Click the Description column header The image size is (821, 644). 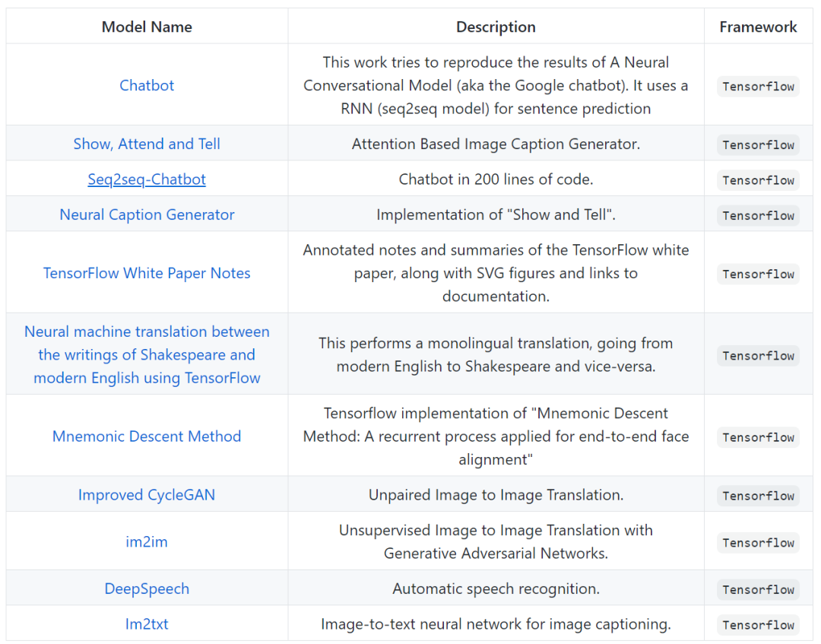tap(496, 27)
